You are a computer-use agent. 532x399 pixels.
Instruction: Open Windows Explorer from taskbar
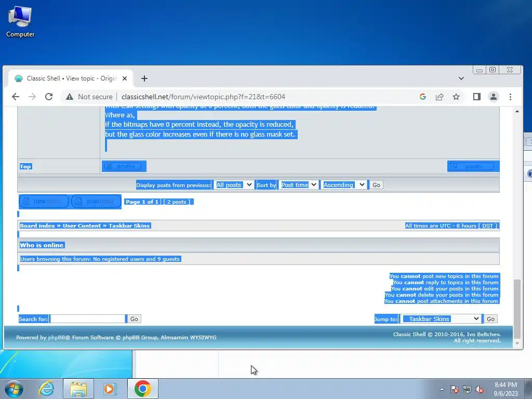(78, 389)
